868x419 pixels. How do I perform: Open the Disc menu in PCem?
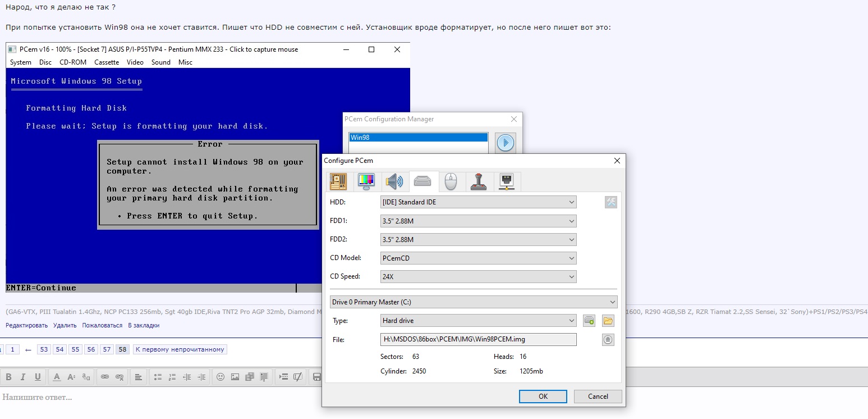click(x=45, y=62)
